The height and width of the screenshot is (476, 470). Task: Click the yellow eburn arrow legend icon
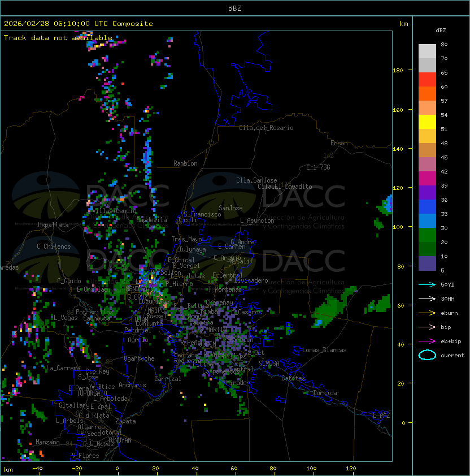(427, 313)
